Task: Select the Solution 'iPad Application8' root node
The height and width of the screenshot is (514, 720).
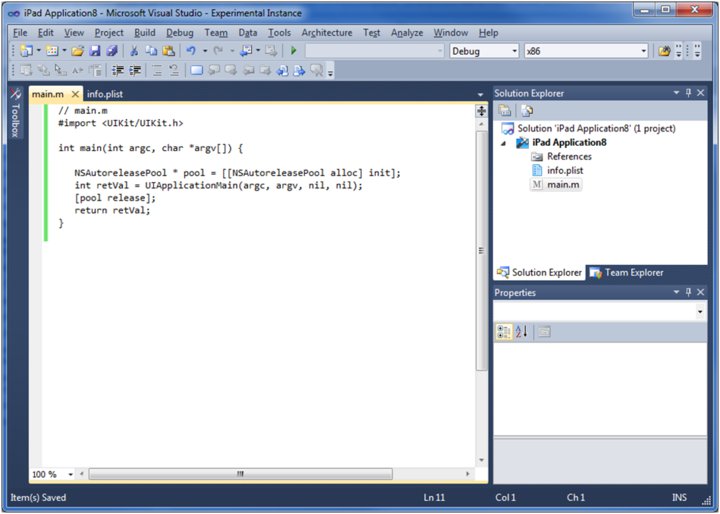Action: click(589, 129)
